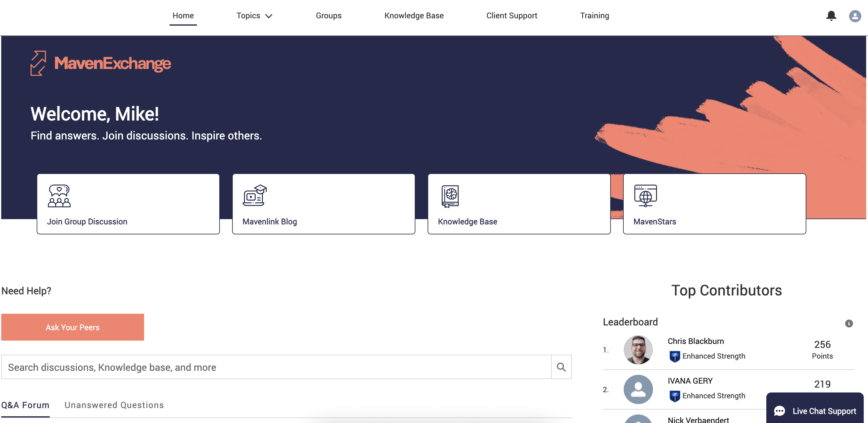
Task: Open the Join Group Discussion card
Action: (x=128, y=204)
